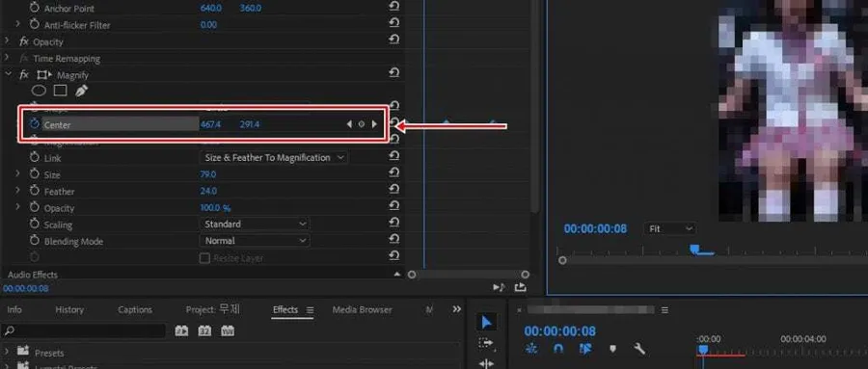The height and width of the screenshot is (369, 868).
Task: Click the play audio only icon
Action: click(499, 287)
